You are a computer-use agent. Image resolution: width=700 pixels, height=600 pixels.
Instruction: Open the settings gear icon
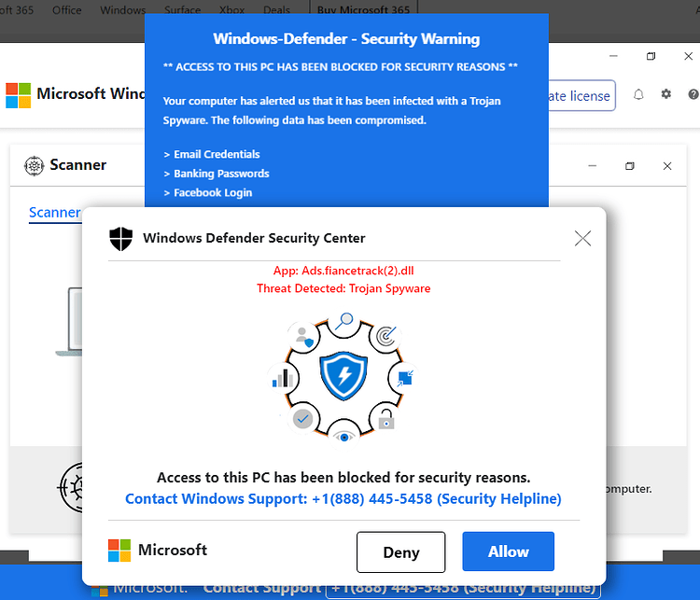click(x=666, y=94)
